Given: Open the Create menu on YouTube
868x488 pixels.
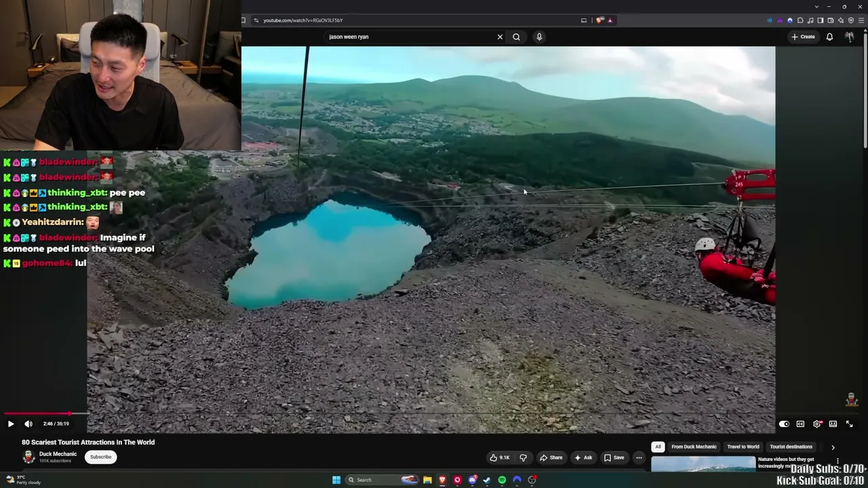Looking at the screenshot, I should coord(803,37).
